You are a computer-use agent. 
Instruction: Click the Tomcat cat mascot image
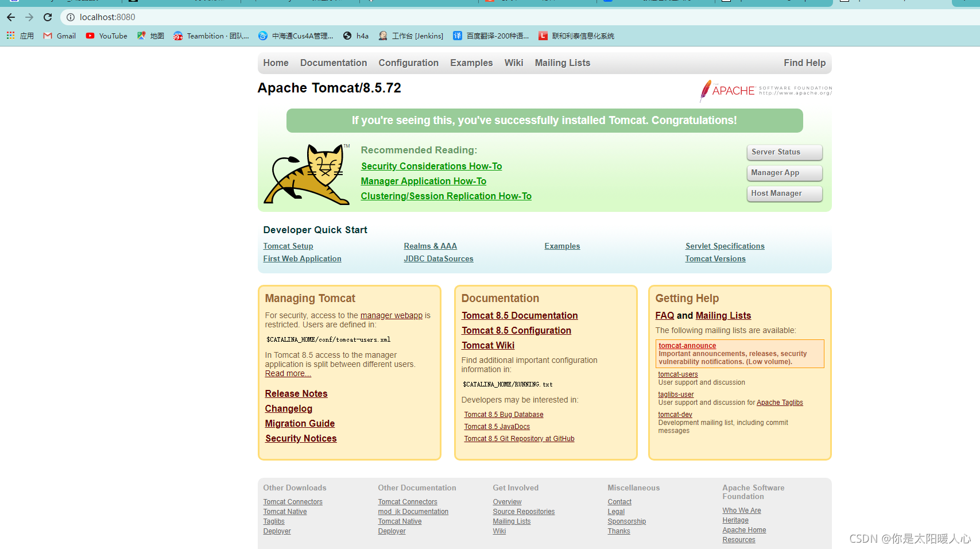pyautogui.click(x=307, y=174)
